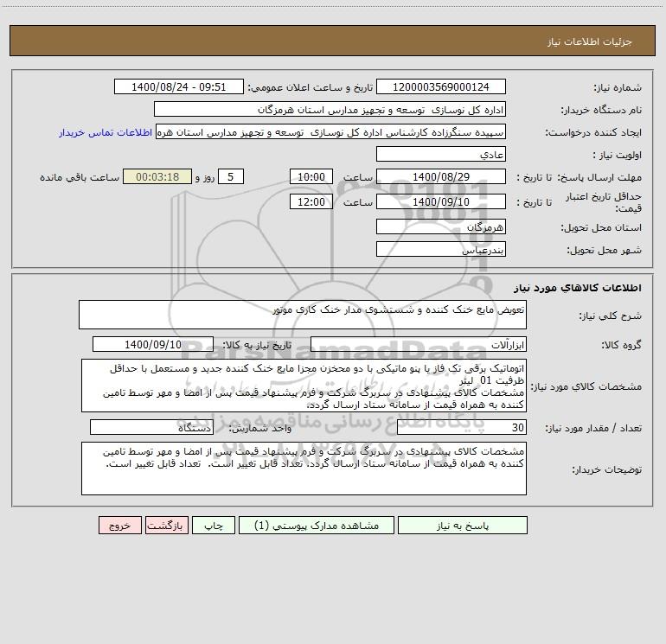The width and height of the screenshot is (666, 644).
Task: Click the 'جزئیات اطلاعات نیاز' header title
Action: (x=590, y=41)
